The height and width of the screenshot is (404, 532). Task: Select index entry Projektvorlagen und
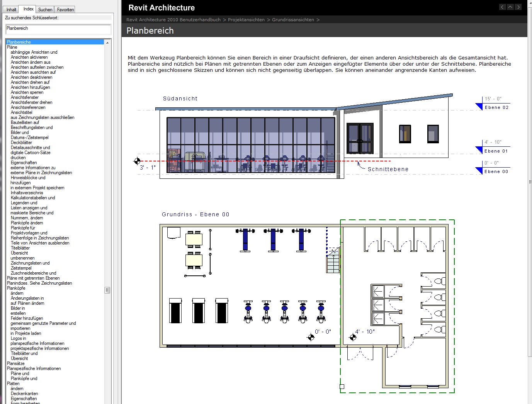point(29,233)
